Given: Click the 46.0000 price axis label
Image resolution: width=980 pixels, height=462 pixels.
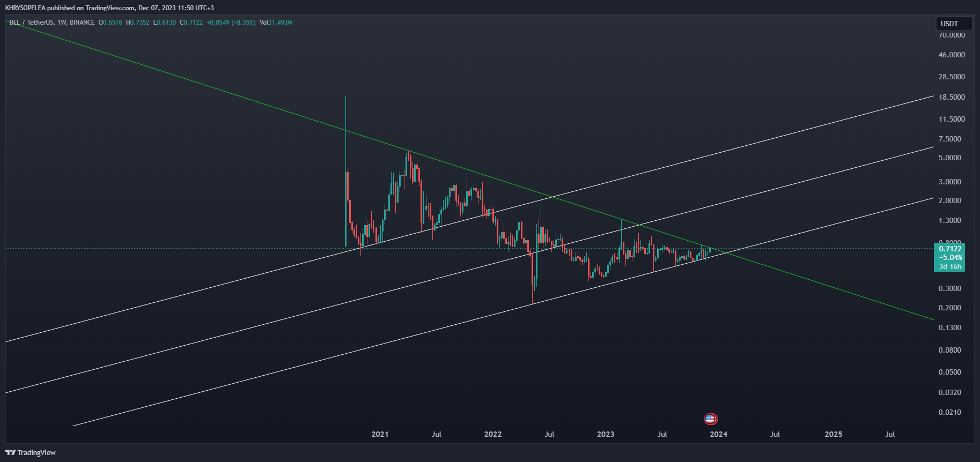Looking at the screenshot, I should point(952,55).
